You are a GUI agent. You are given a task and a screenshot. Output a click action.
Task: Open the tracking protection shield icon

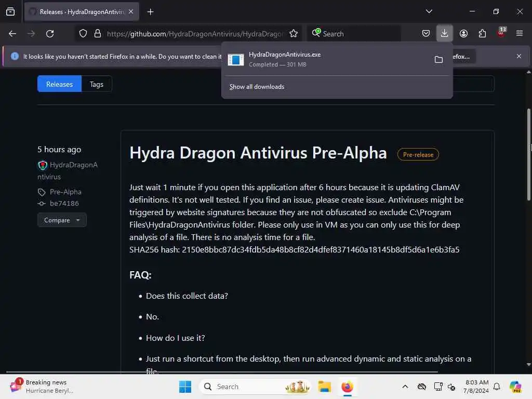[x=83, y=34]
